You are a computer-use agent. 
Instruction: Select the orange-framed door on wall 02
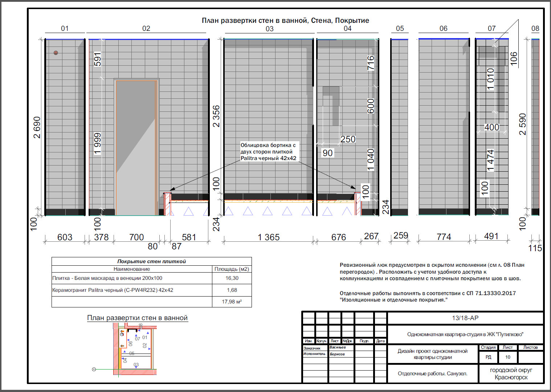(x=136, y=147)
